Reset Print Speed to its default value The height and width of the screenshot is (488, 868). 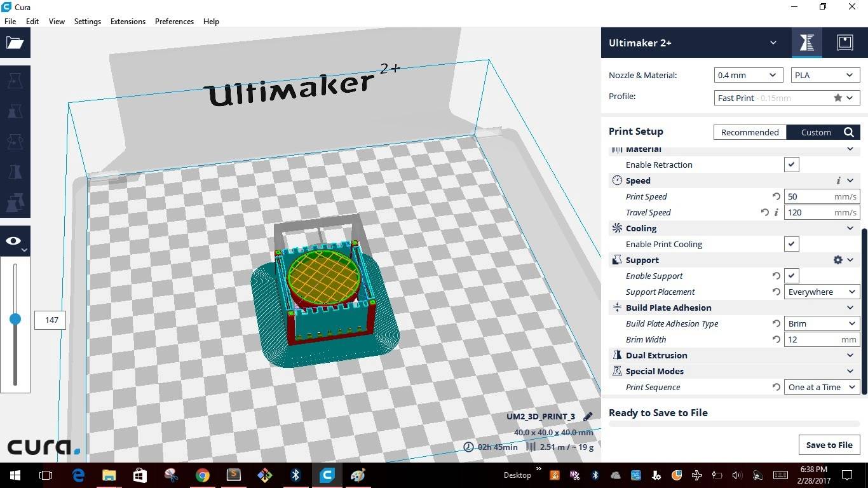[776, 197]
